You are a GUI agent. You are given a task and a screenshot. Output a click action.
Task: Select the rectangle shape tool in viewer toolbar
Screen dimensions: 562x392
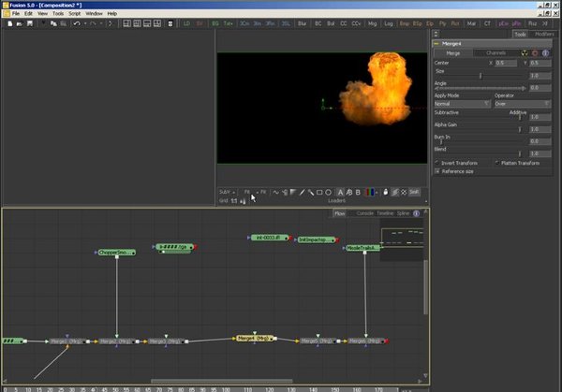pos(319,192)
